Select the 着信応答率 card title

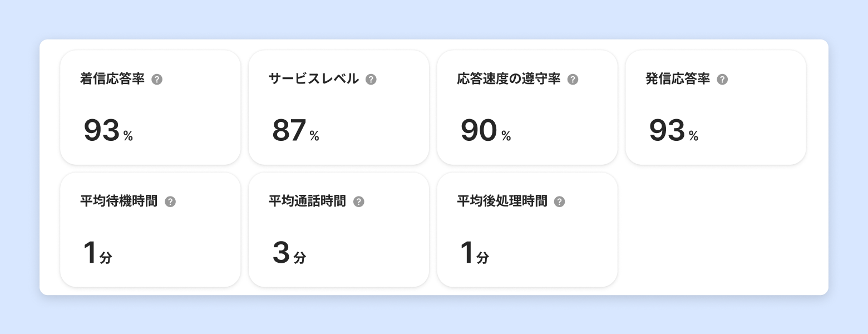(112, 79)
